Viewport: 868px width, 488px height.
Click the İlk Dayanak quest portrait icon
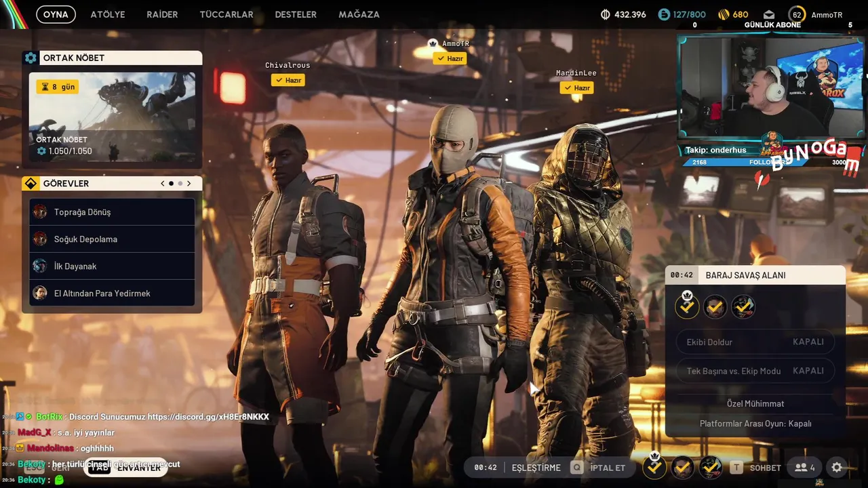pyautogui.click(x=40, y=266)
